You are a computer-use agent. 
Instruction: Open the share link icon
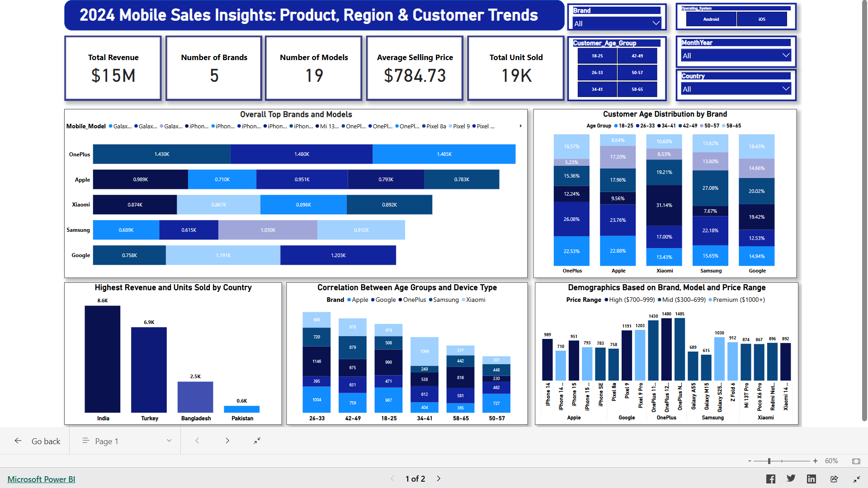[x=834, y=479]
